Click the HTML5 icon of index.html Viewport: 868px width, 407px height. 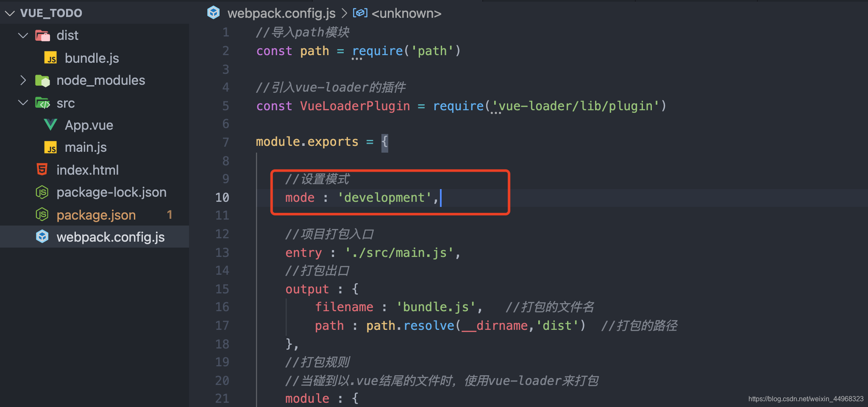pos(42,170)
